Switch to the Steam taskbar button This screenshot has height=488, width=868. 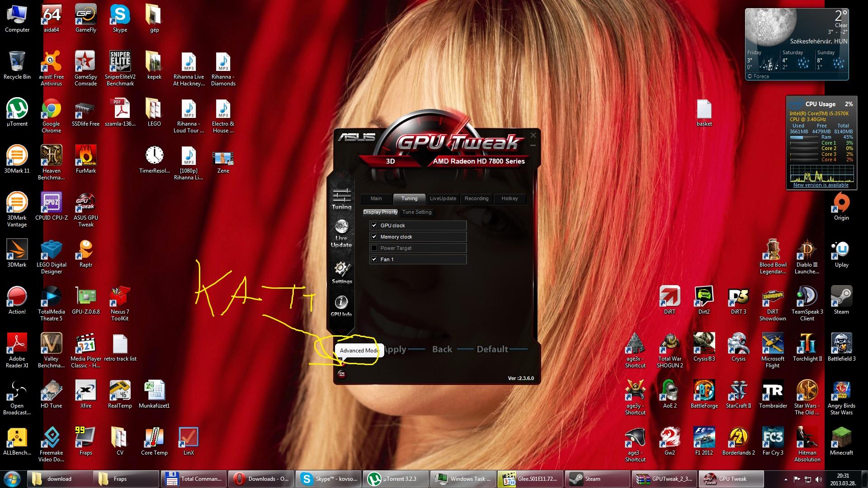(597, 479)
